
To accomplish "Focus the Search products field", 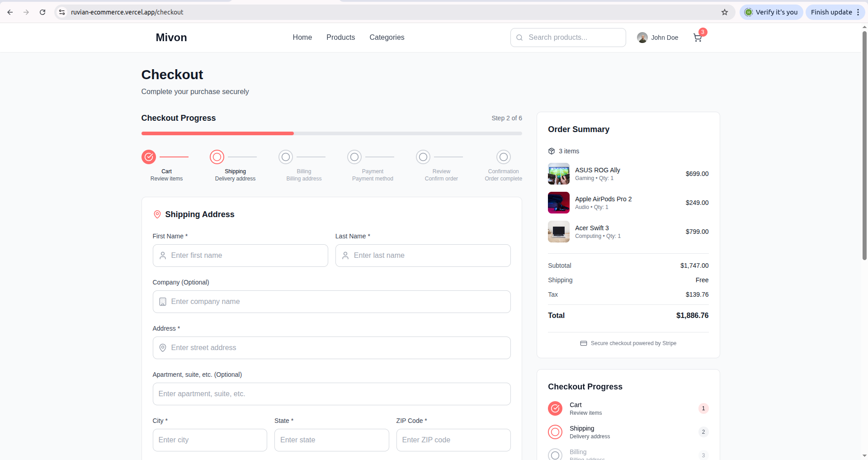I will [x=568, y=38].
